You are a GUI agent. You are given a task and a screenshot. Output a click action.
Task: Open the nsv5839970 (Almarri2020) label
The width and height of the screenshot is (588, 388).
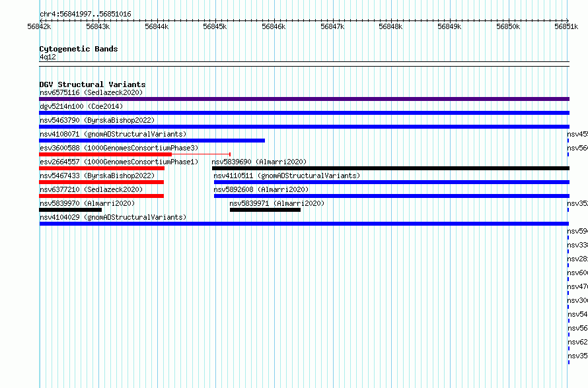tap(87, 203)
